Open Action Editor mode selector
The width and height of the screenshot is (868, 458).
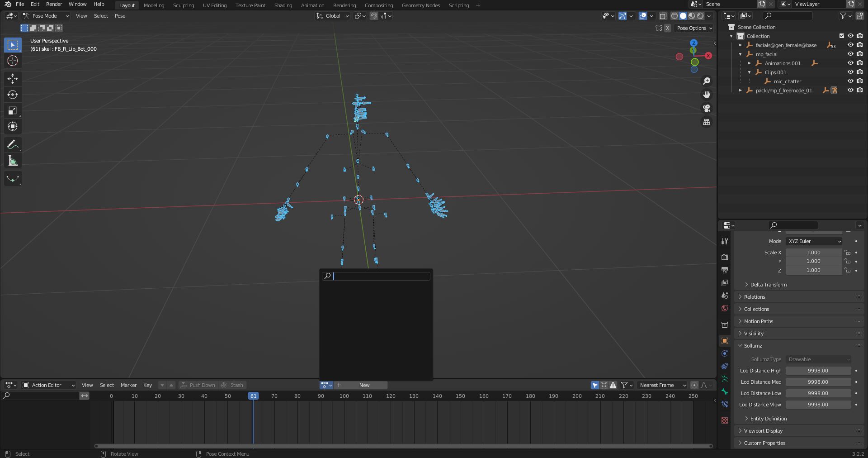click(x=49, y=385)
